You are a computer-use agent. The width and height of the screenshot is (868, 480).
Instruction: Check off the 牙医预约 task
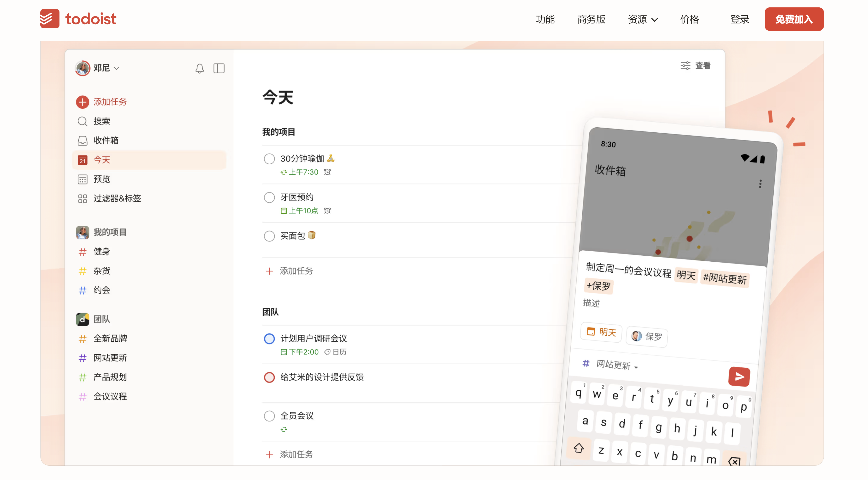tap(269, 197)
